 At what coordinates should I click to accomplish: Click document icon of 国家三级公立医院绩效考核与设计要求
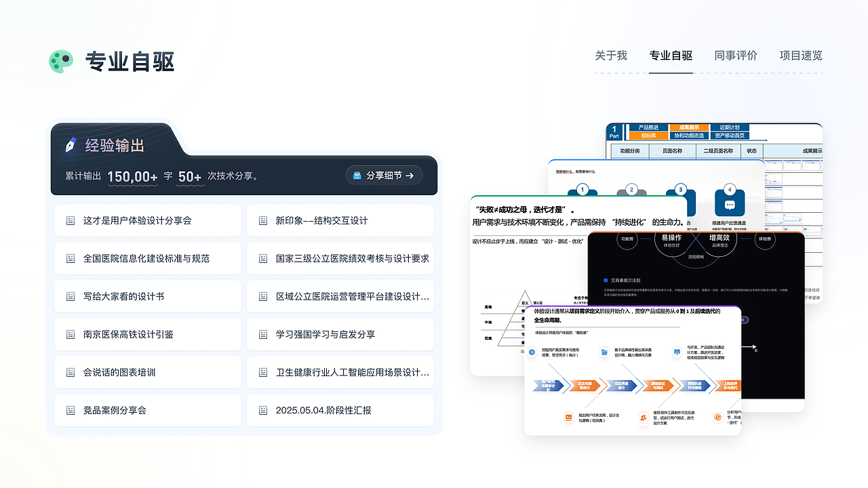coord(262,259)
